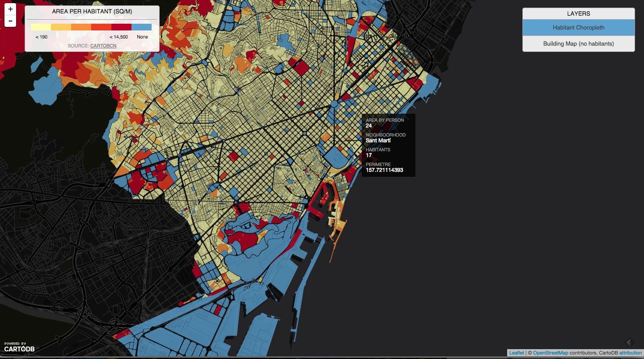Click the '< 190' legend label
The height and width of the screenshot is (359, 644).
(x=42, y=37)
